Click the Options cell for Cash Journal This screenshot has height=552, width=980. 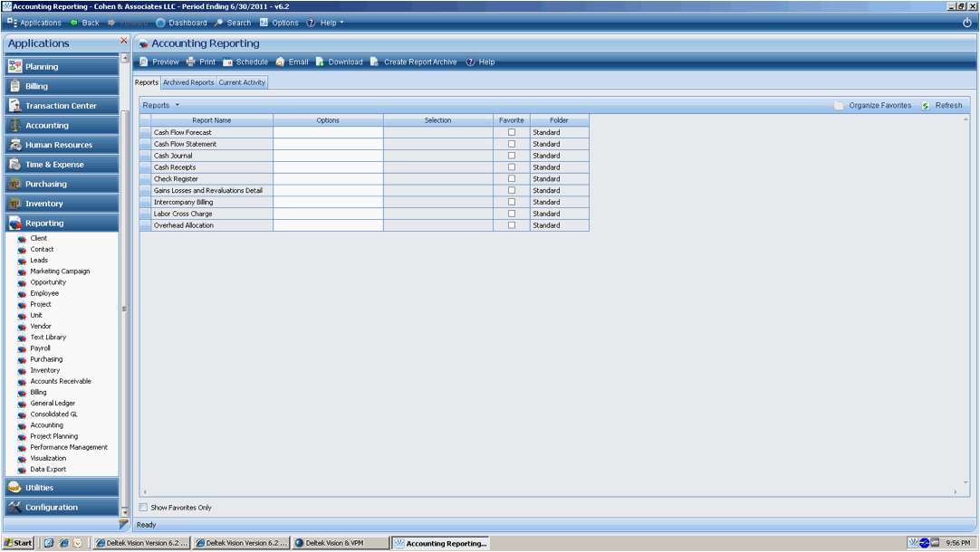point(328,156)
